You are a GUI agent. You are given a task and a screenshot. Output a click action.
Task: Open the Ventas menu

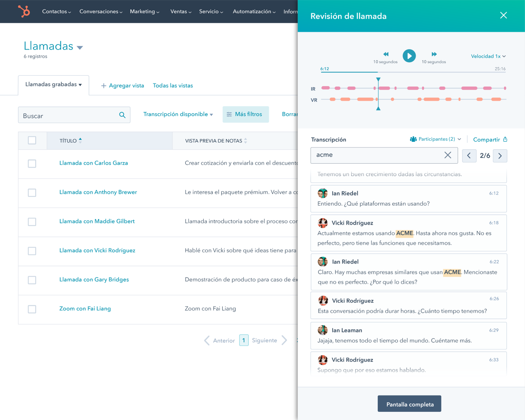pos(181,12)
